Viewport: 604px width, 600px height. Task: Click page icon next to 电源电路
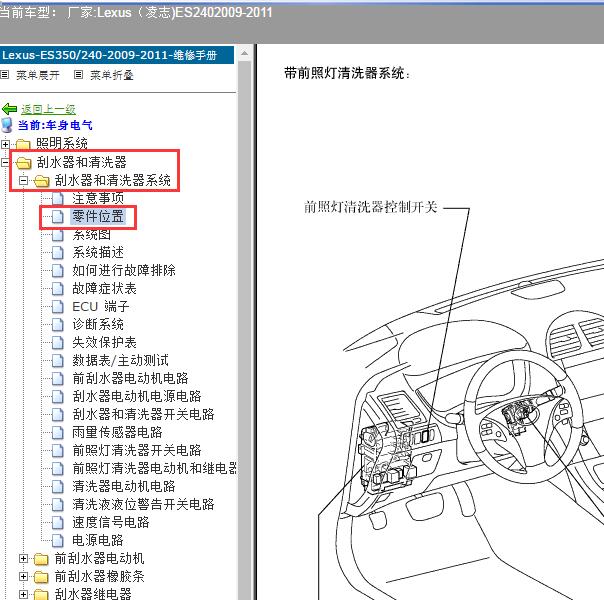pyautogui.click(x=57, y=540)
